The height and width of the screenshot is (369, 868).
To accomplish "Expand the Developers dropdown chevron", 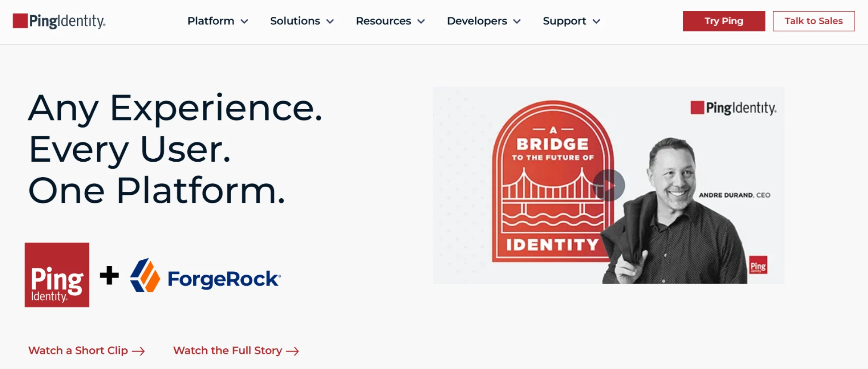I will click(517, 22).
